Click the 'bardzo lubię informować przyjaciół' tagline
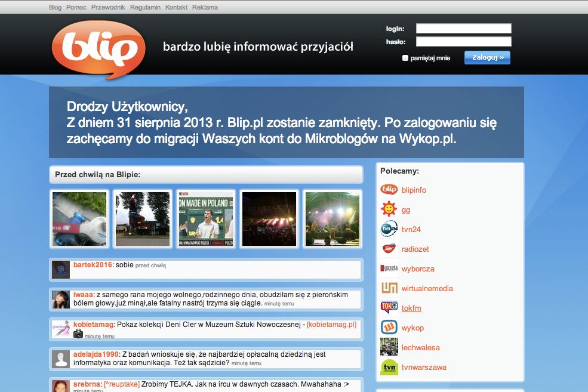 (258, 47)
